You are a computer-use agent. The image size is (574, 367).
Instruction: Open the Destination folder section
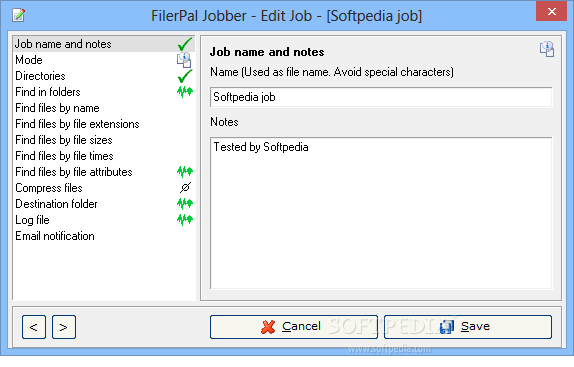[x=104, y=204]
